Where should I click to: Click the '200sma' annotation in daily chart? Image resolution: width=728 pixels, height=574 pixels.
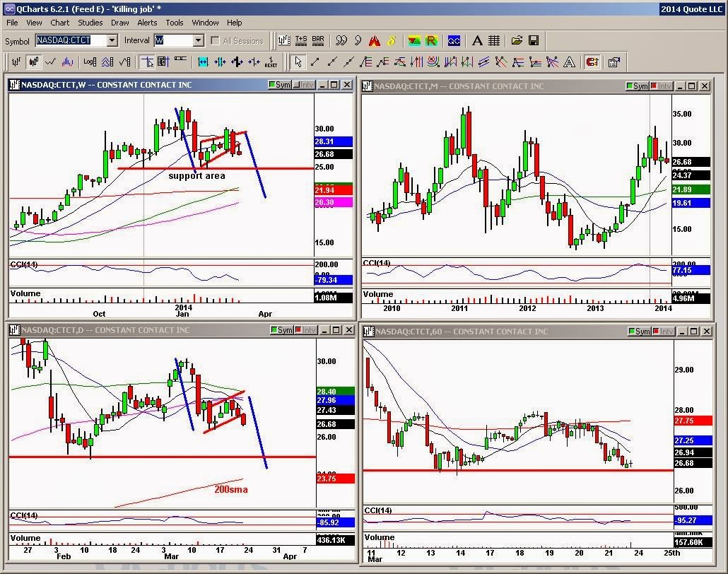[230, 489]
